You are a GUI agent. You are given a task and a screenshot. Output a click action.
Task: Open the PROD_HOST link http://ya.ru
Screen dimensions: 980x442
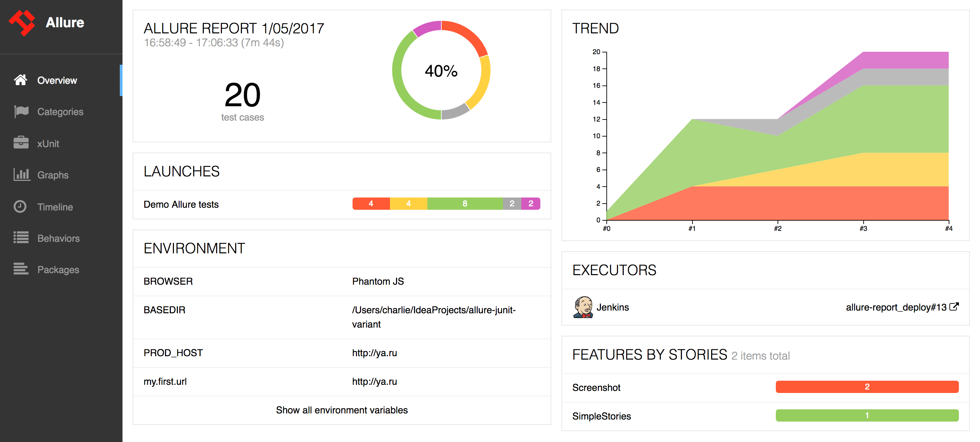tap(374, 352)
